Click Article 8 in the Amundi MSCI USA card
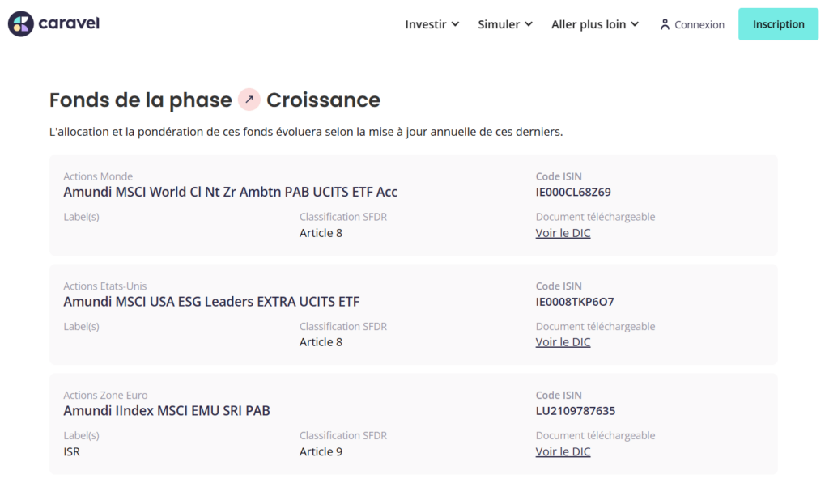The width and height of the screenshot is (829, 504). (x=321, y=342)
